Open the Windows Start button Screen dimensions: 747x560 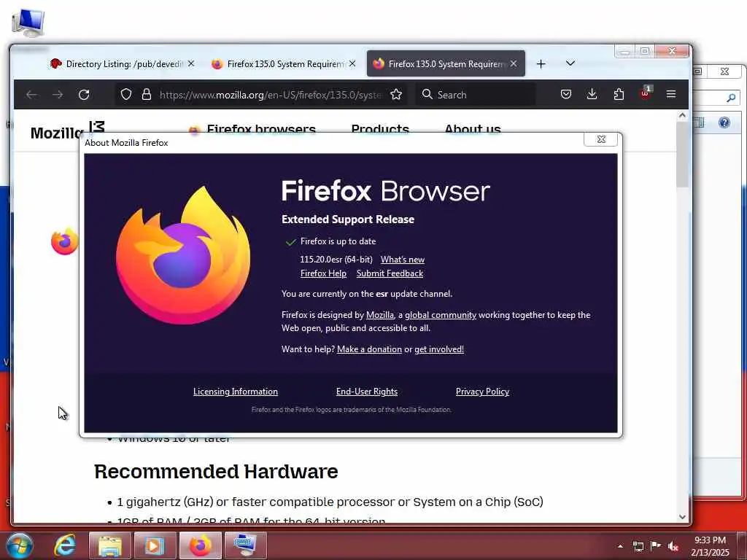20,545
